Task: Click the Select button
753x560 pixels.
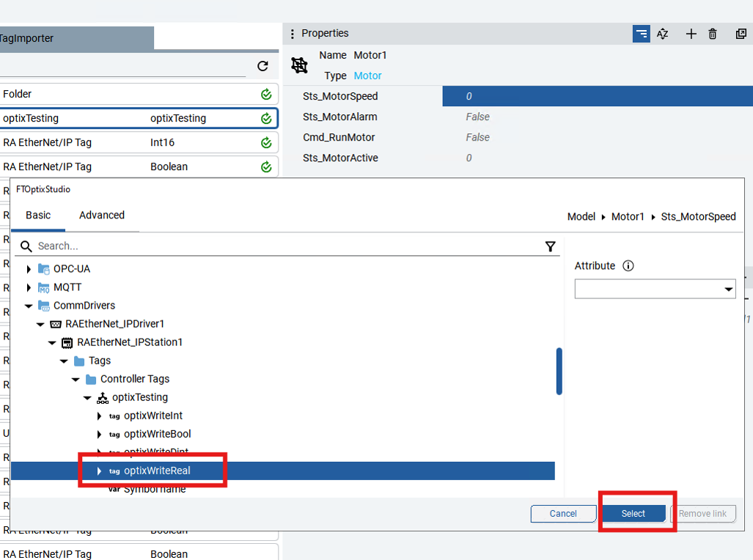Action: tap(633, 513)
